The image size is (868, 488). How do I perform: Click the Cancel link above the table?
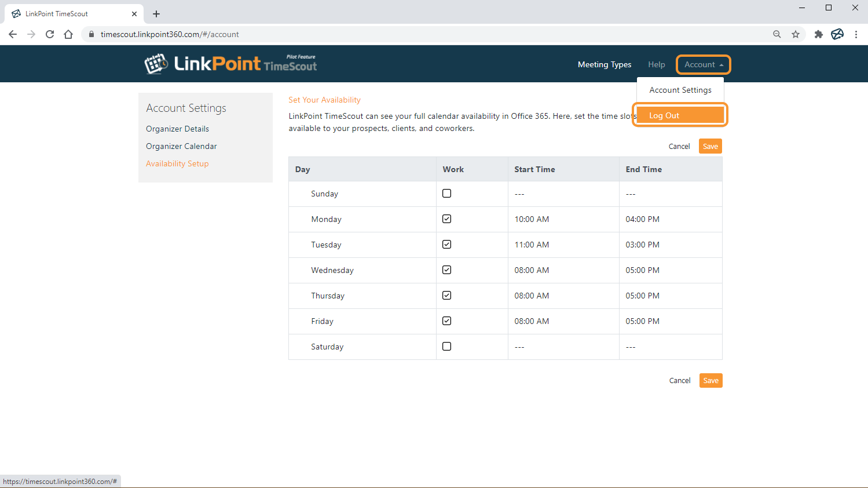[x=679, y=147]
